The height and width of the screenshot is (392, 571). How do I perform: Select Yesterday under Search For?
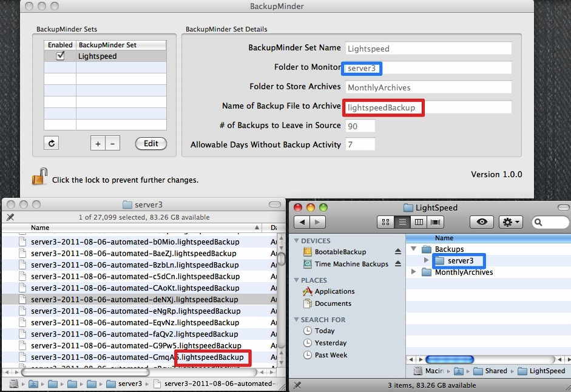click(x=325, y=343)
